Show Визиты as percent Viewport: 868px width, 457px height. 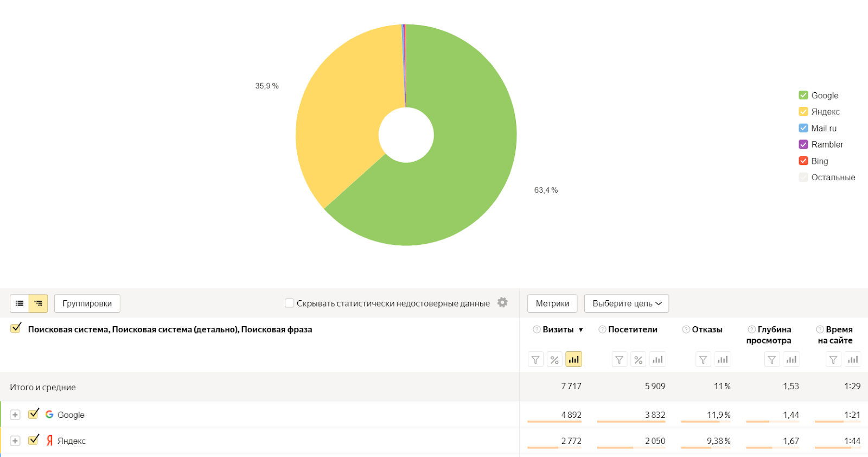tap(554, 359)
